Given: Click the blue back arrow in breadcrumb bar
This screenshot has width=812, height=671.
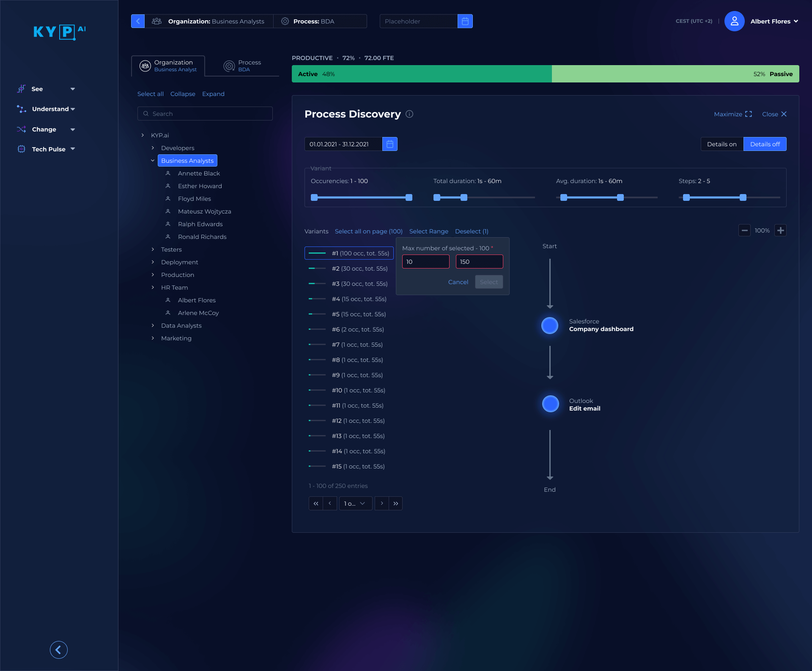Looking at the screenshot, I should (138, 21).
